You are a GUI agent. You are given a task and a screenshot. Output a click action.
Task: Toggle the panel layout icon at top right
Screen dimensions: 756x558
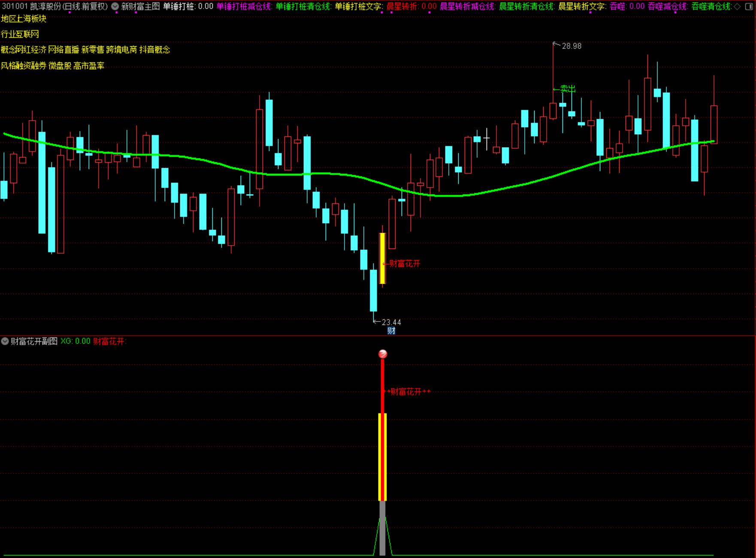[748, 6]
